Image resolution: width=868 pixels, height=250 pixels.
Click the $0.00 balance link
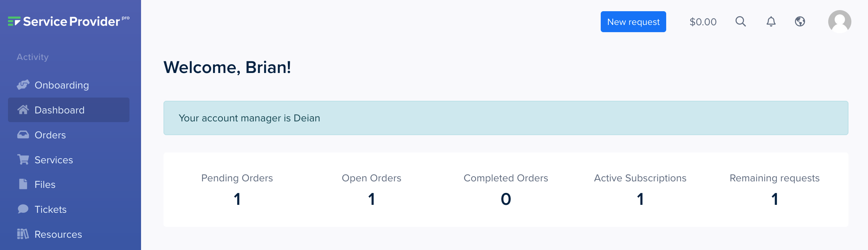tap(703, 22)
